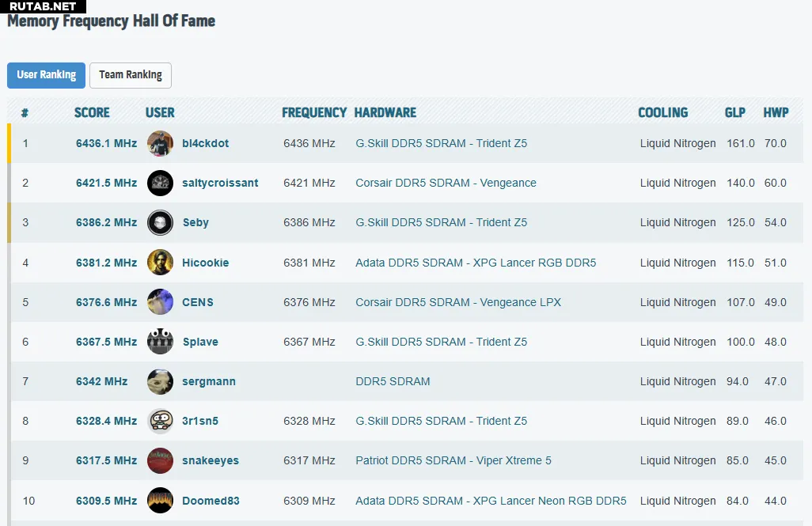Open the 6342 MHz score submission
This screenshot has width=812, height=526.
101,381
